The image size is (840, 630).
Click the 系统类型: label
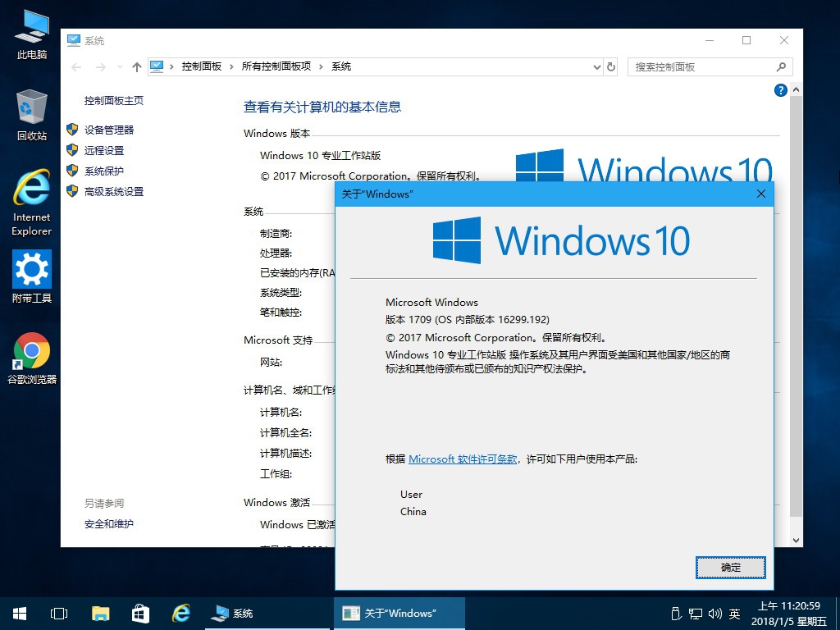pos(281,293)
